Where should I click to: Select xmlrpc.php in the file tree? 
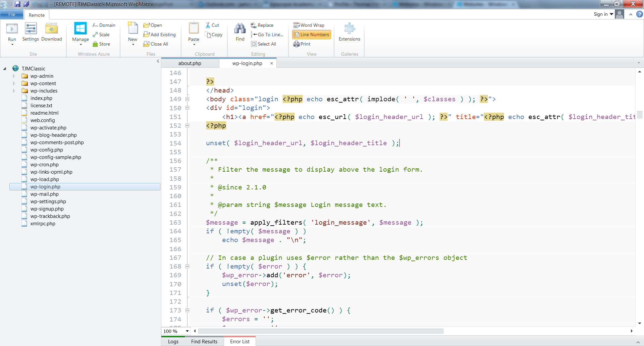click(x=43, y=224)
